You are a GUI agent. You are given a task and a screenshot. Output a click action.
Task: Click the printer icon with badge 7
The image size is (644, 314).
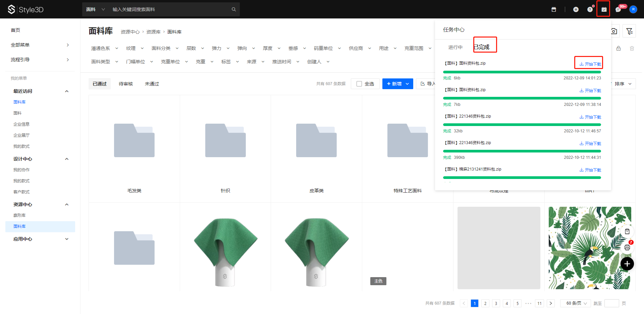click(x=627, y=248)
